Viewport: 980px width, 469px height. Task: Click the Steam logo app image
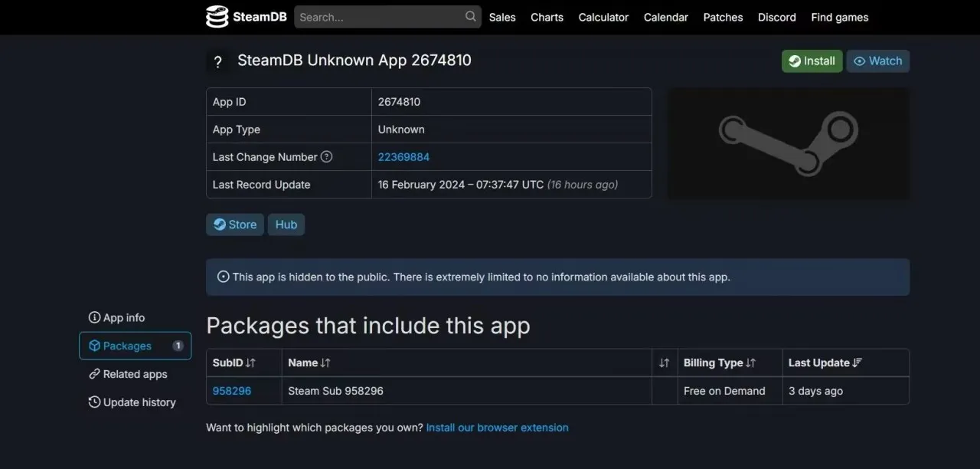click(789, 143)
